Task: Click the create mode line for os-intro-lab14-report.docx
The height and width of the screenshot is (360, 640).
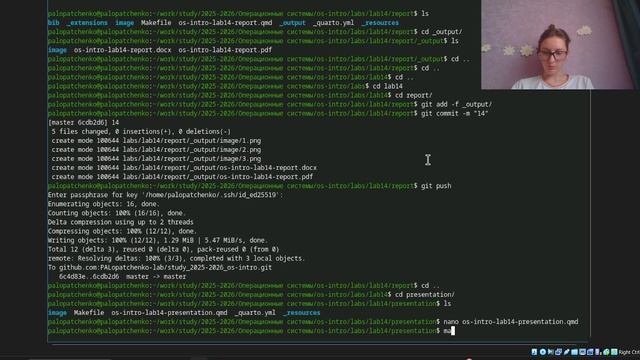Action: 184,168
